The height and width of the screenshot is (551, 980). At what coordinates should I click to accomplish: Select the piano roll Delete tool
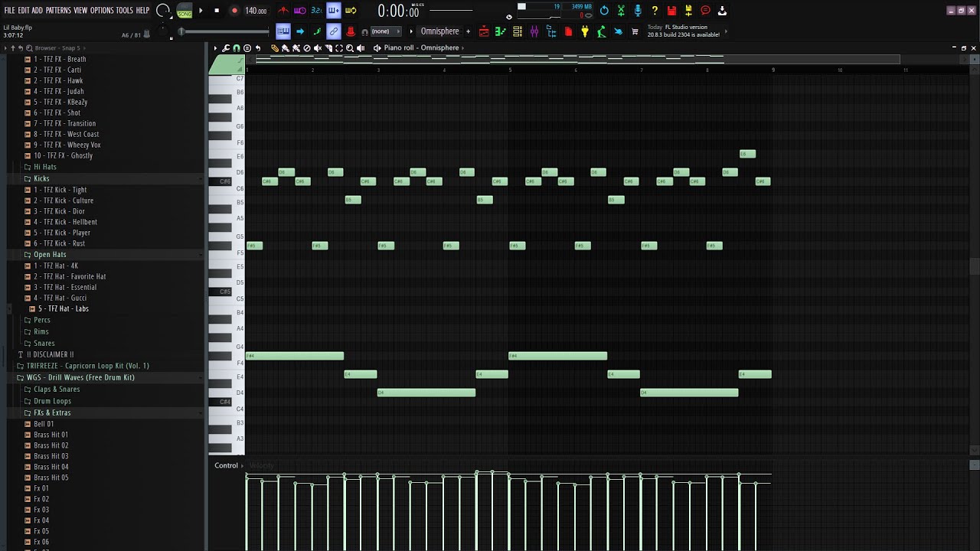[x=307, y=47]
